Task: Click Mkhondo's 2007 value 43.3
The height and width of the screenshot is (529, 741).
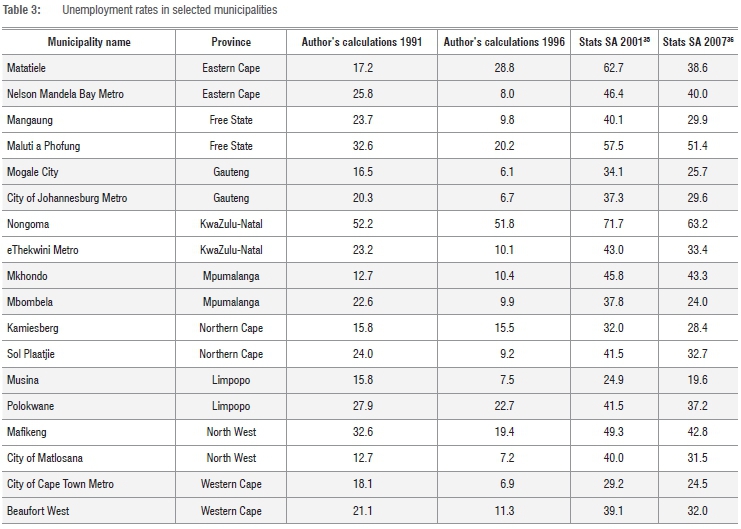Action: [697, 276]
